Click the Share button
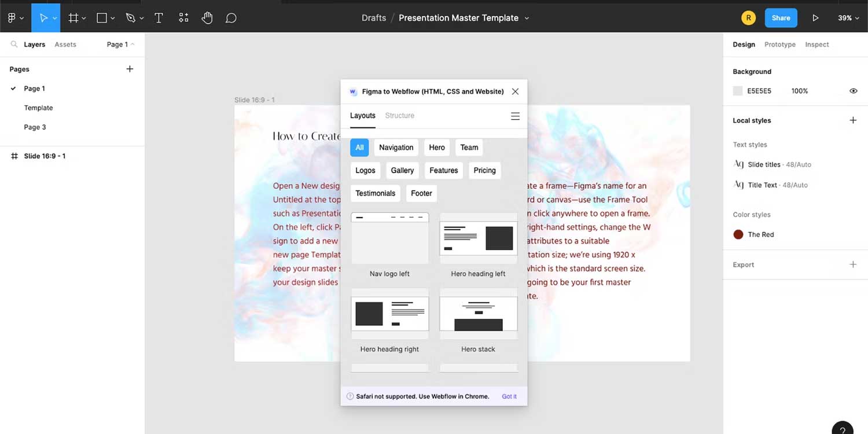 pos(781,17)
